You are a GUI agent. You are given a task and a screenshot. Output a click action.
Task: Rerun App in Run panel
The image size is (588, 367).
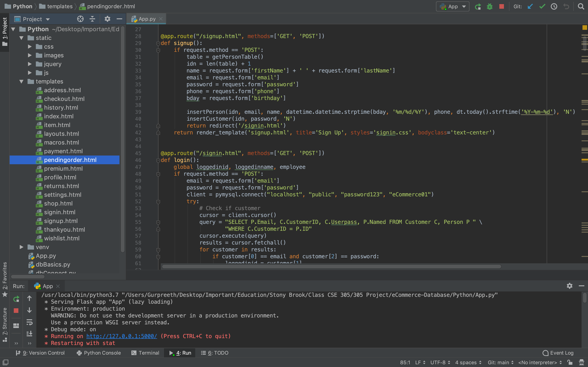click(x=16, y=299)
